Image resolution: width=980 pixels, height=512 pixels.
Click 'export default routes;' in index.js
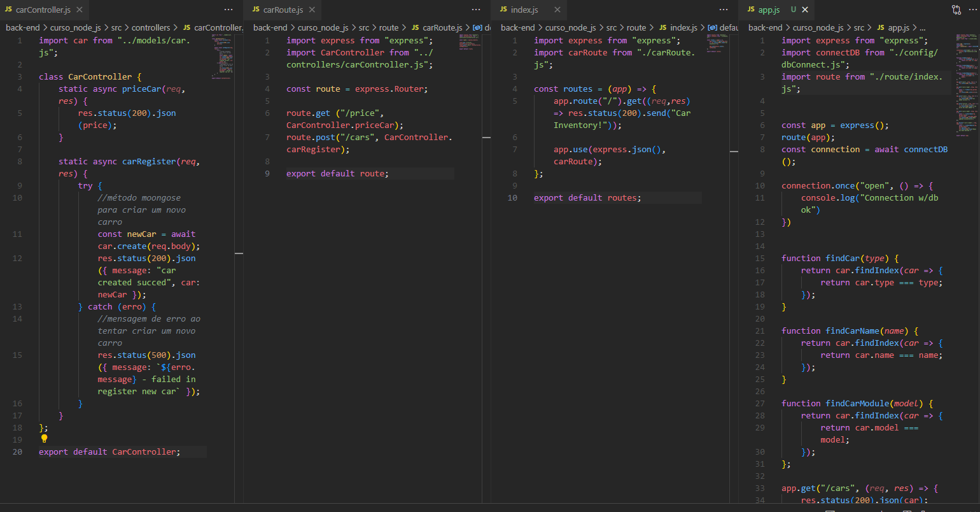point(587,197)
